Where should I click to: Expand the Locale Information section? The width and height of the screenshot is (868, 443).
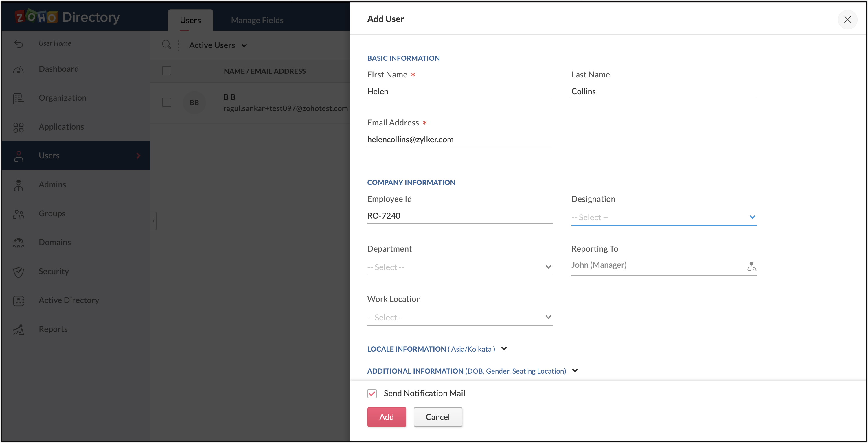504,349
